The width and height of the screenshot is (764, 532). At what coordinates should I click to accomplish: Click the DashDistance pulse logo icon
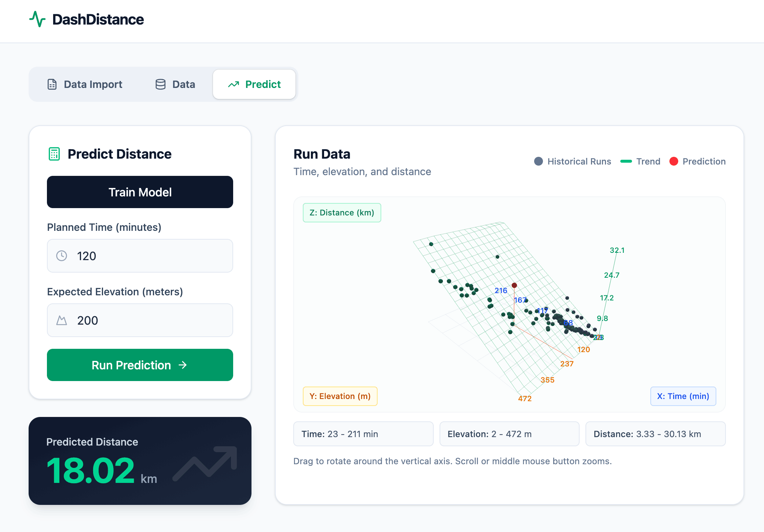click(x=37, y=19)
